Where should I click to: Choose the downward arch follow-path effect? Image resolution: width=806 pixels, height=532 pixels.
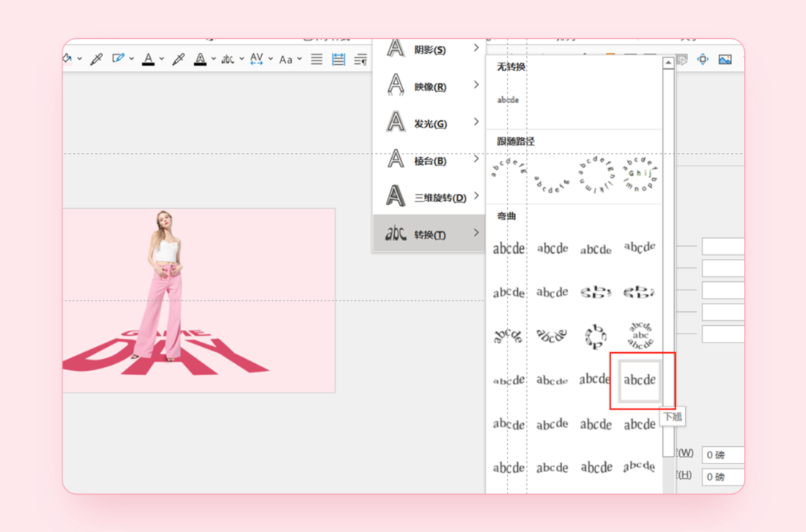[x=552, y=184]
